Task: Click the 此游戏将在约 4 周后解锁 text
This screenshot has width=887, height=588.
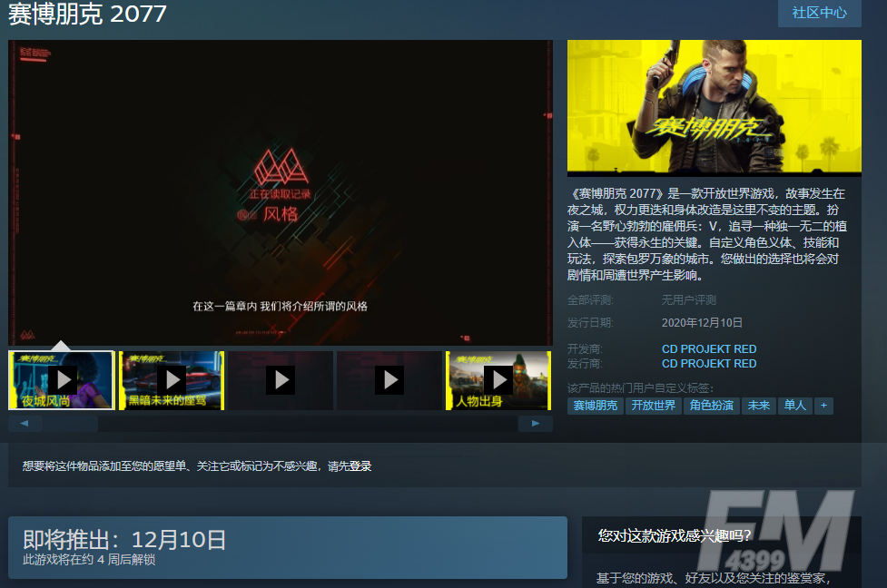Action: pos(89,560)
